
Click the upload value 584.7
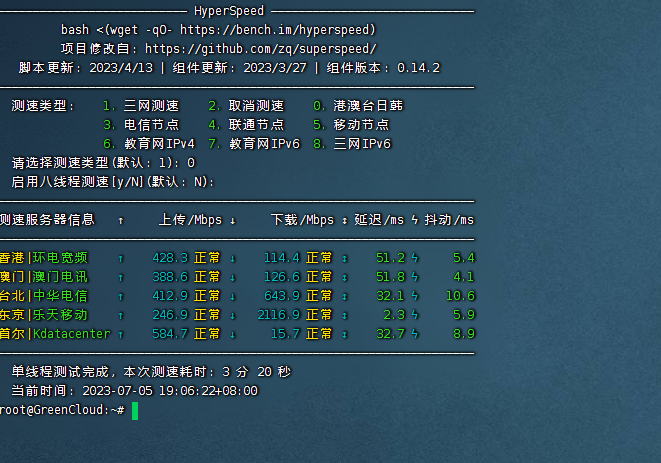pos(170,334)
